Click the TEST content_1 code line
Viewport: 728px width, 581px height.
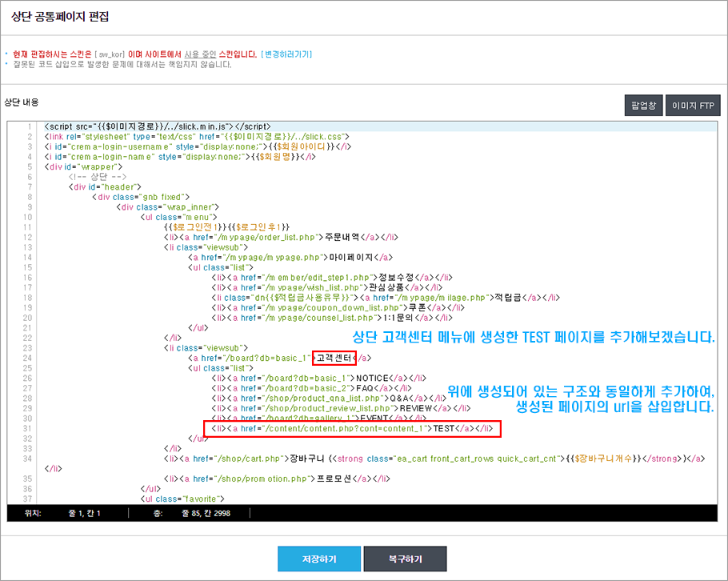352,429
